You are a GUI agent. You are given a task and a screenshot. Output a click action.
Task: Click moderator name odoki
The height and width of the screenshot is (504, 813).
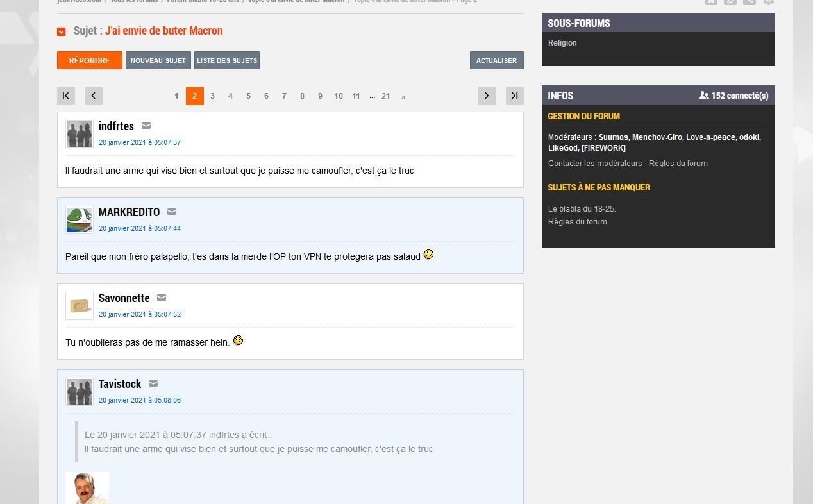pyautogui.click(x=749, y=137)
